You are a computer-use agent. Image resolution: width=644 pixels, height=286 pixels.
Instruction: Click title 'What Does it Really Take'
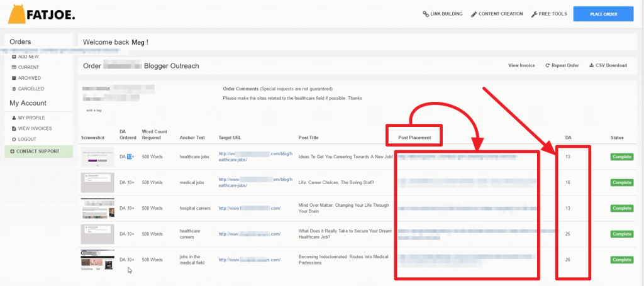(345, 234)
